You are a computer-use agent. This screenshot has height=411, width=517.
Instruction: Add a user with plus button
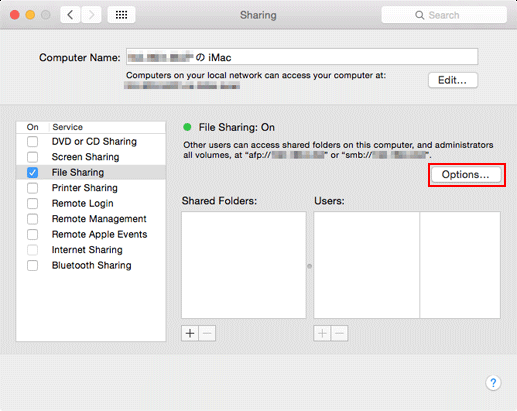coord(322,333)
